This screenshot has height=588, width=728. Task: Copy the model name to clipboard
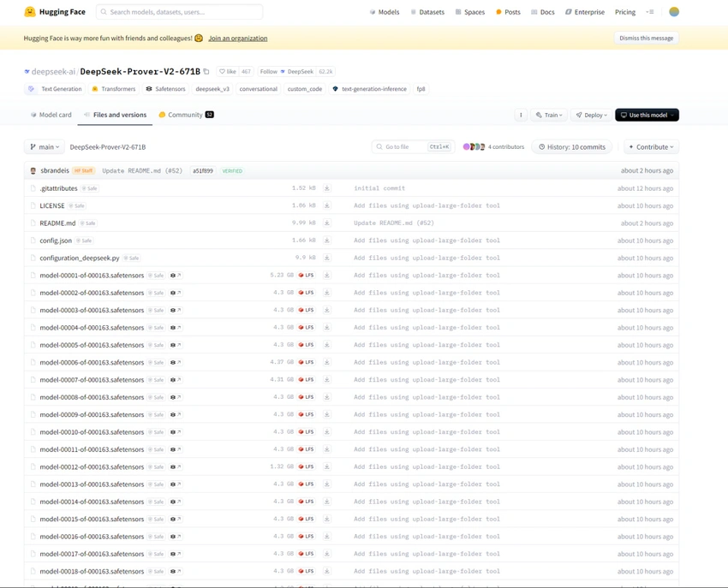point(205,71)
